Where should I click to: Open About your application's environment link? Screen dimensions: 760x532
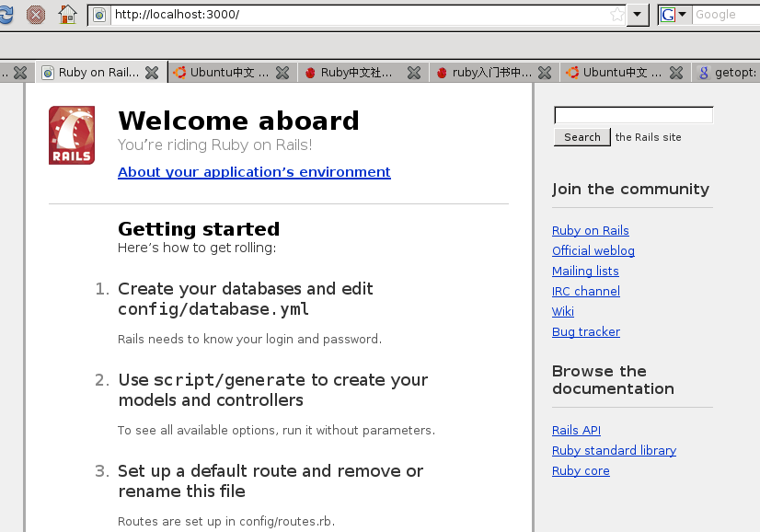(254, 172)
